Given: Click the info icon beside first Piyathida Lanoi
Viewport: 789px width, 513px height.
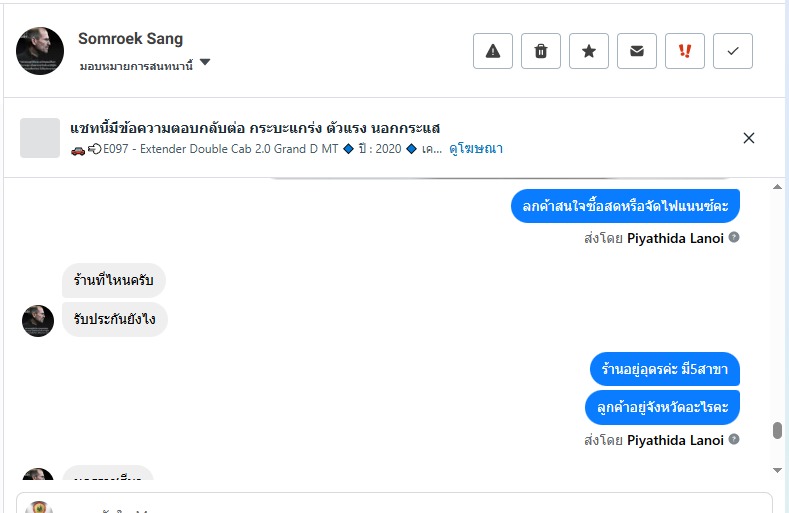Looking at the screenshot, I should (734, 238).
